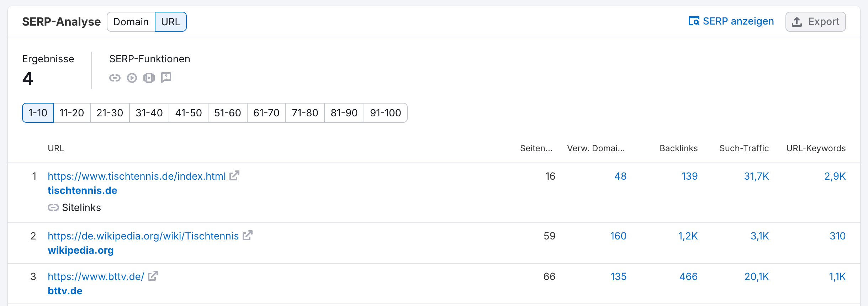Screen dimensions: 868x306
Task: Select the 91-100 results range
Action: [386, 113]
